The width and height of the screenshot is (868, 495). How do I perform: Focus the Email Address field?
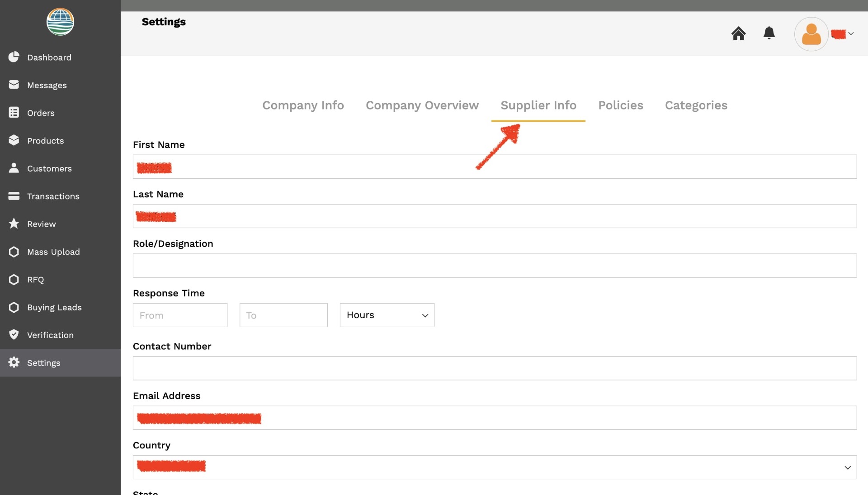pos(495,418)
